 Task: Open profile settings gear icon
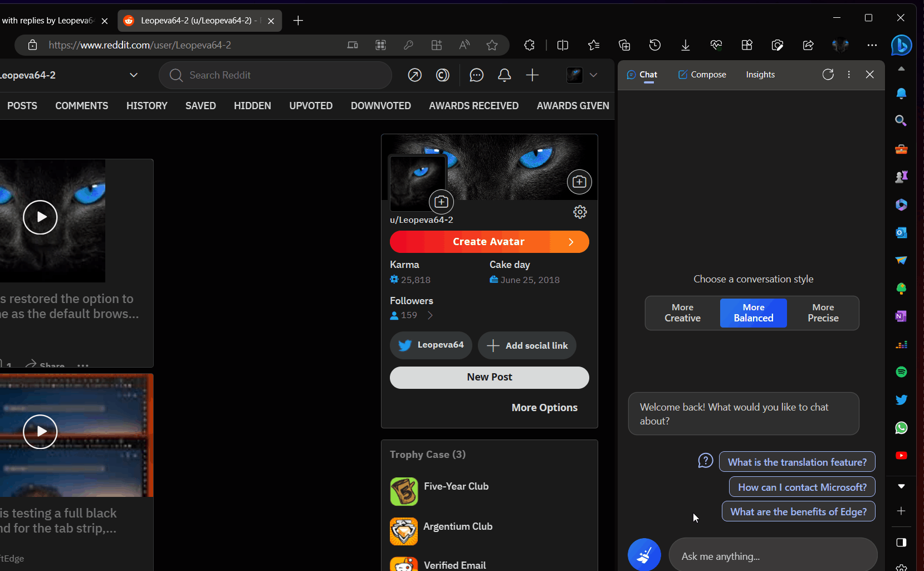point(580,212)
